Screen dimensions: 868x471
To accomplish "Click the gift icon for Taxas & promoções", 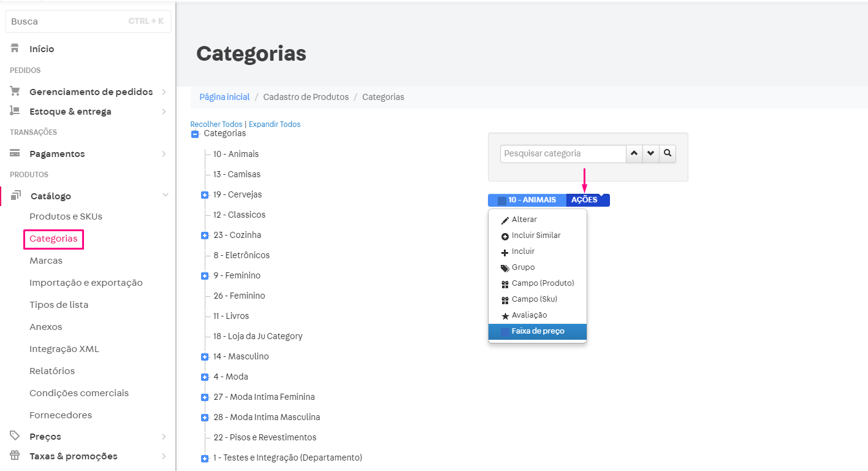I will [x=14, y=456].
